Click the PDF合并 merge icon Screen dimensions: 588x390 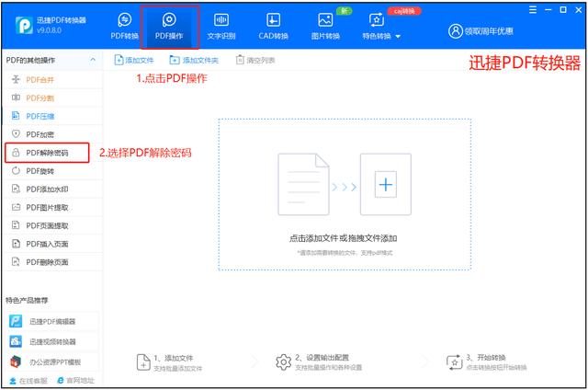pyautogui.click(x=16, y=79)
